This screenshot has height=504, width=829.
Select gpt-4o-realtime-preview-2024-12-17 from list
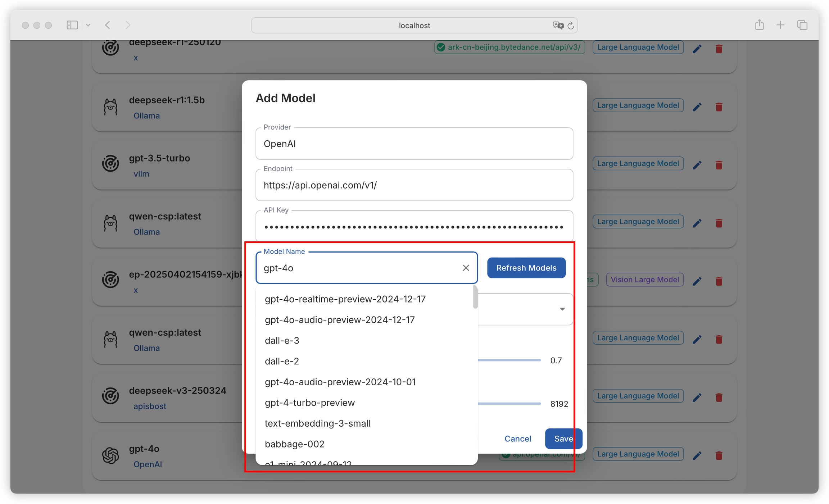(x=345, y=299)
